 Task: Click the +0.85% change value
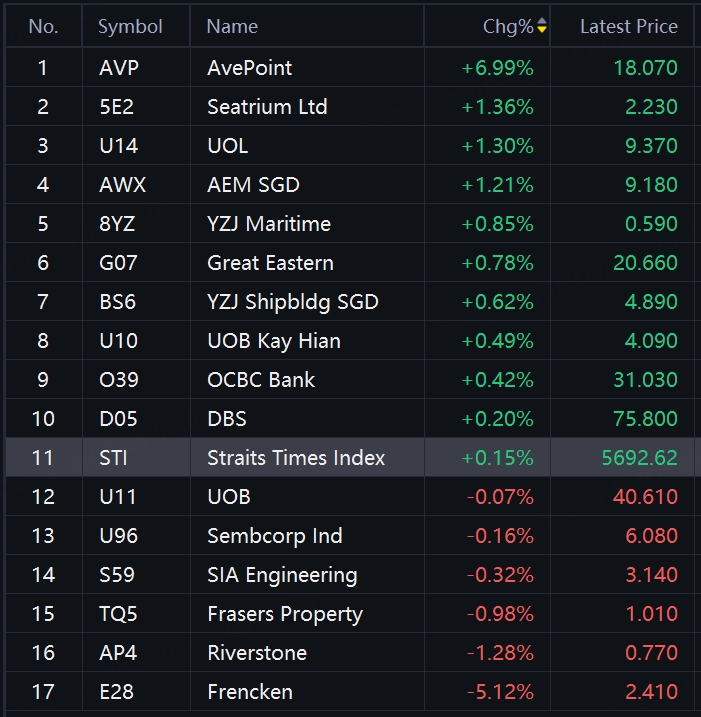click(x=498, y=224)
